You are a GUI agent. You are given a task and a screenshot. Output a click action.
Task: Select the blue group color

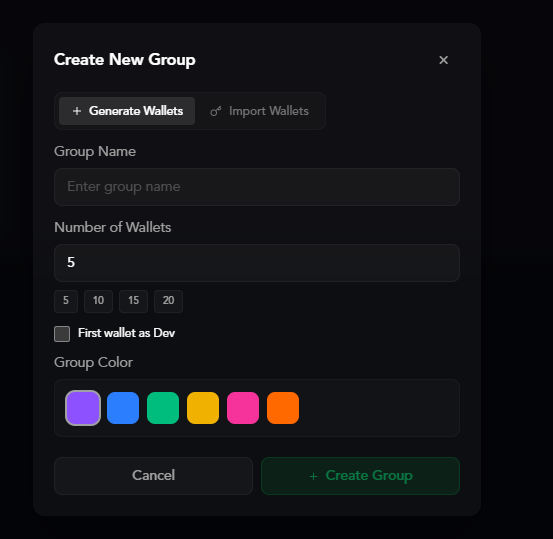tap(123, 408)
